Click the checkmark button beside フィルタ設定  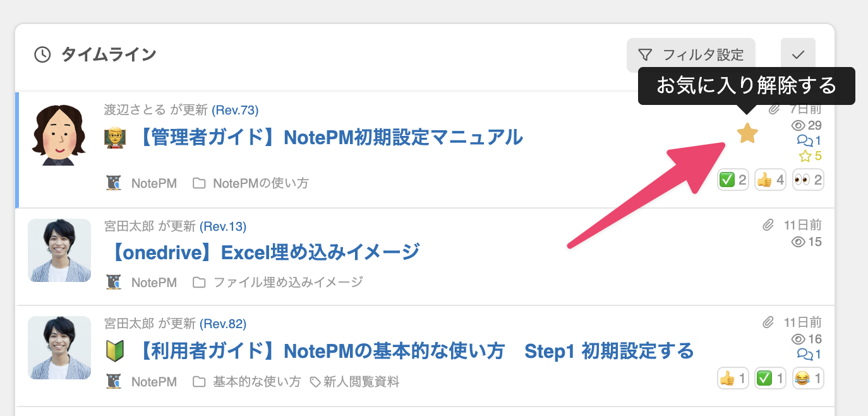[798, 55]
